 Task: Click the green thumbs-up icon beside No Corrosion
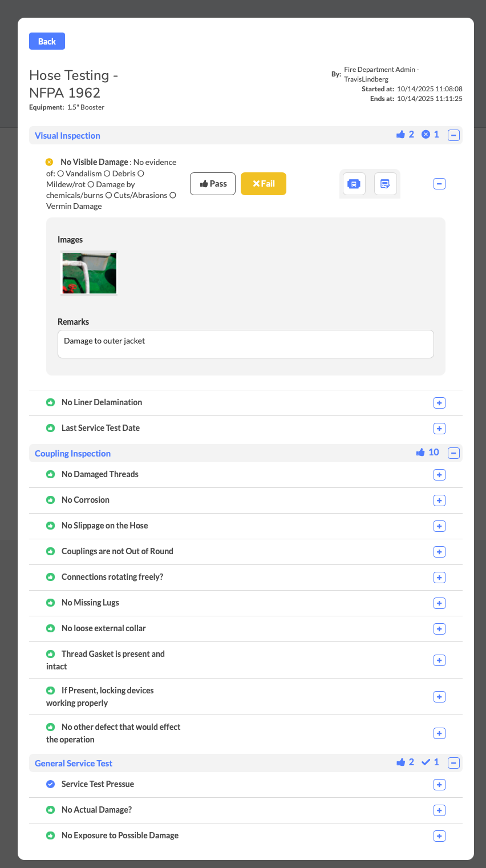50,500
